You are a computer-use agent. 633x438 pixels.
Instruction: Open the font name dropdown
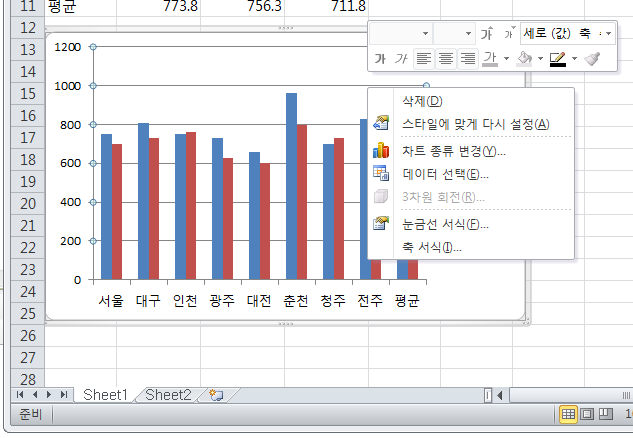click(x=426, y=34)
